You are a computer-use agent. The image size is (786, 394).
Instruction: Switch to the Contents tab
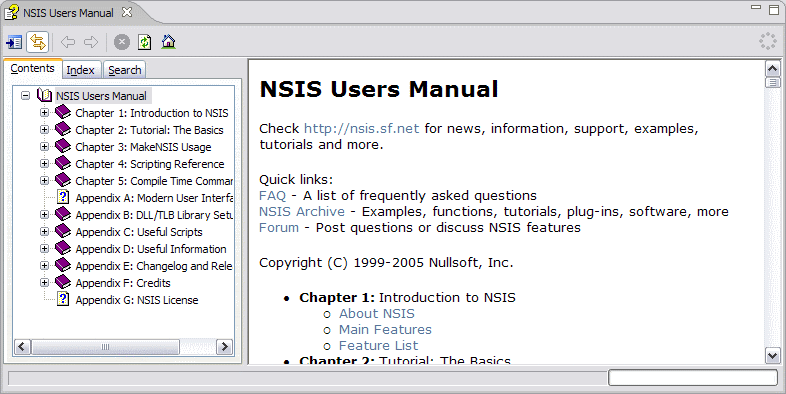(x=33, y=69)
